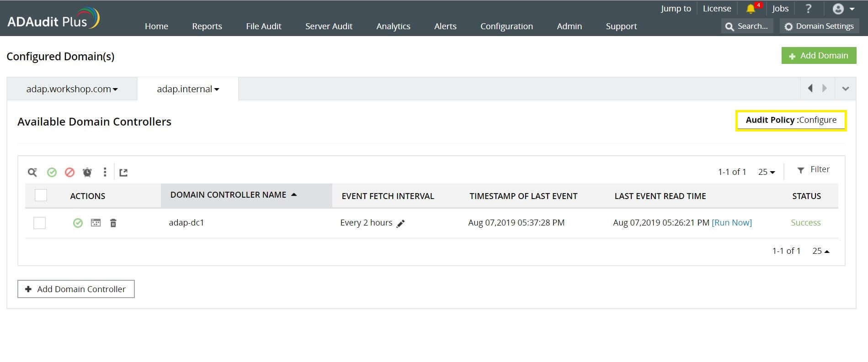The image size is (868, 362).
Task: Open the notifications bell
Action: 751,9
